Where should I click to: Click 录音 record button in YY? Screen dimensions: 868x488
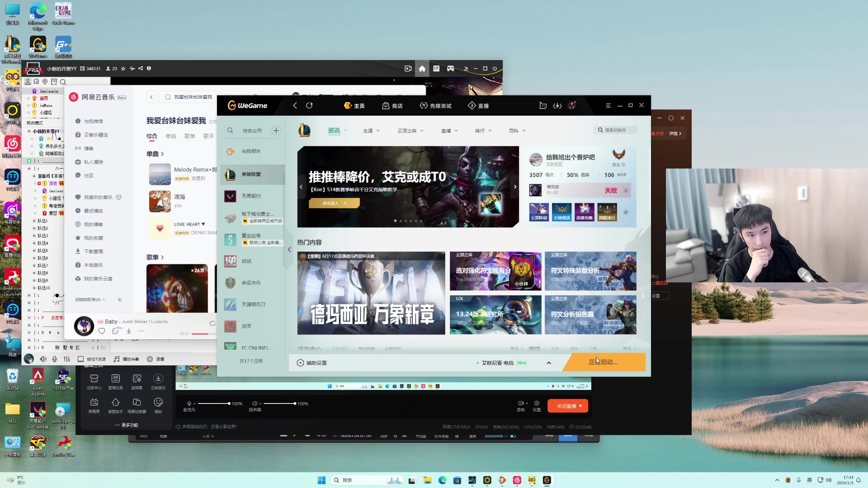tap(156, 359)
